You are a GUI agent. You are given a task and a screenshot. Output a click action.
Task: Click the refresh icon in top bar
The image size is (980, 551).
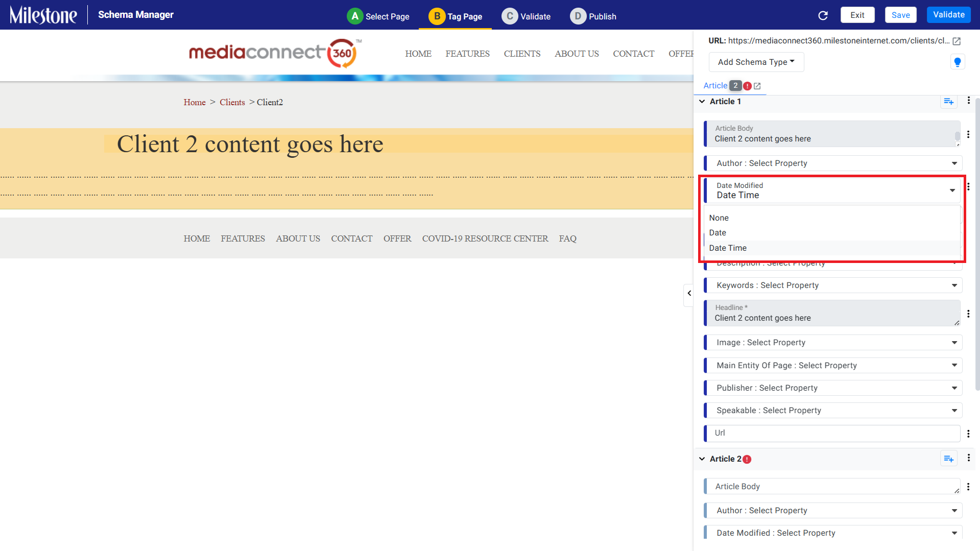(x=823, y=15)
